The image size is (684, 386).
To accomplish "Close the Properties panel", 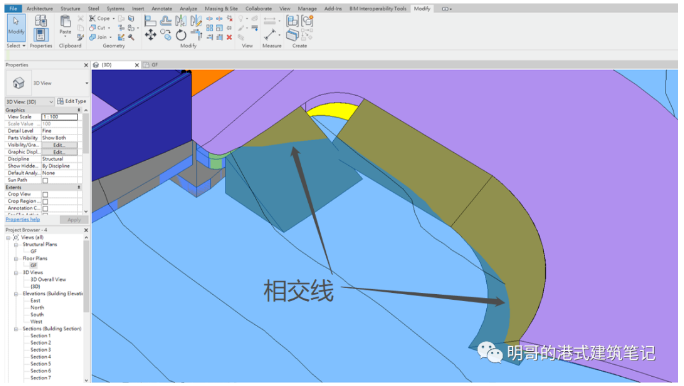I will 86,65.
